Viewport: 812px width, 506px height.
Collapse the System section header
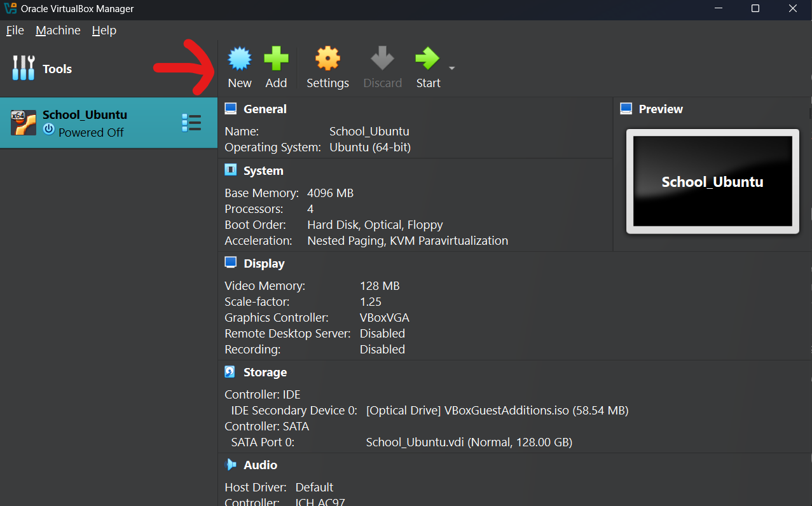point(263,171)
